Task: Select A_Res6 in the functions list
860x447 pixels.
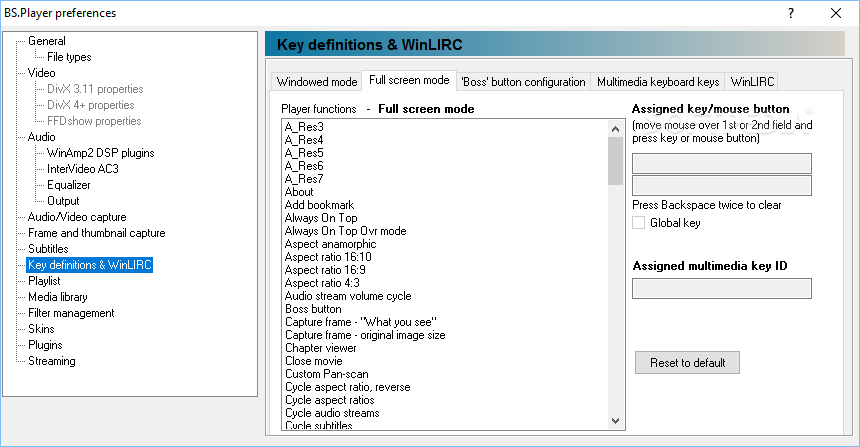Action: coord(304,166)
